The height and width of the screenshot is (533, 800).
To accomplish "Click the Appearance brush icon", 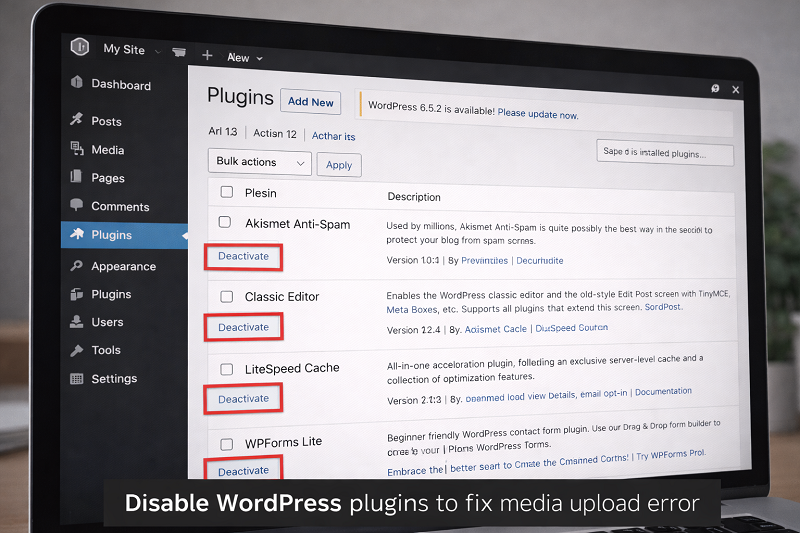I will (x=77, y=266).
